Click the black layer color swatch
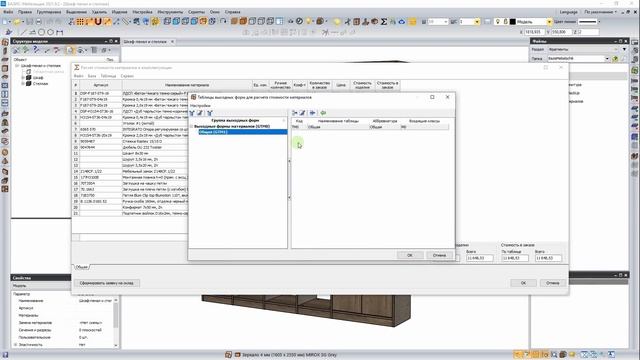This screenshot has height=360, width=640. click(x=513, y=22)
